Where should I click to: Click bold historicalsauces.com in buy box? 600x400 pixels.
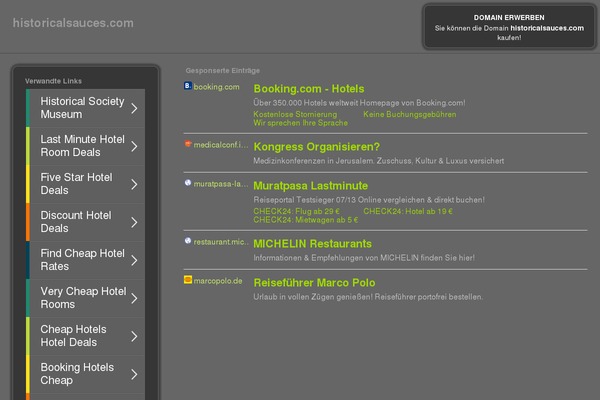pyautogui.click(x=547, y=28)
